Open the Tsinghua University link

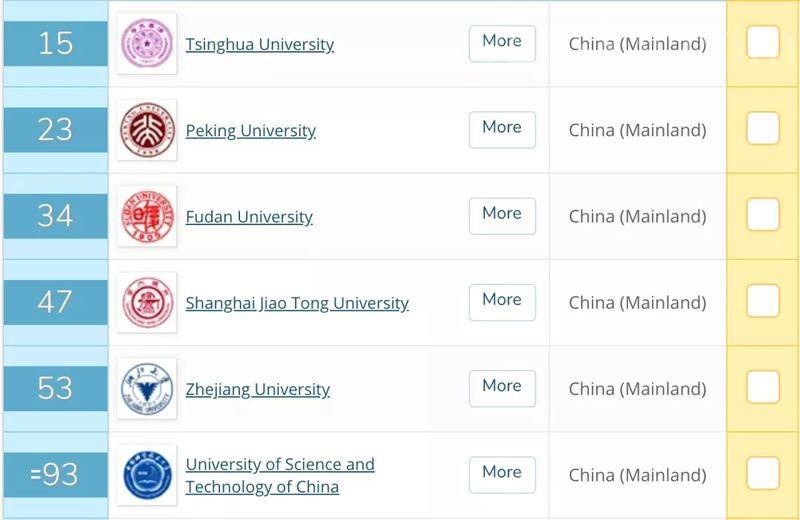click(x=260, y=45)
